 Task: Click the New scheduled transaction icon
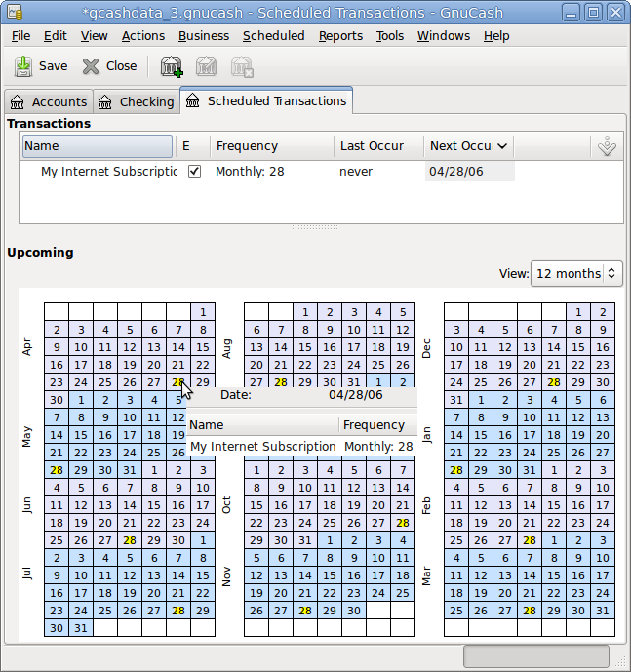tap(172, 66)
